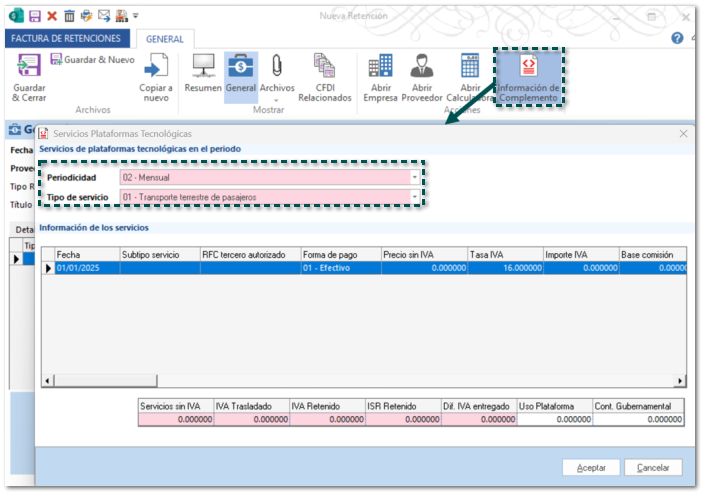Open the Archivos attachment dropdown

pos(277,100)
